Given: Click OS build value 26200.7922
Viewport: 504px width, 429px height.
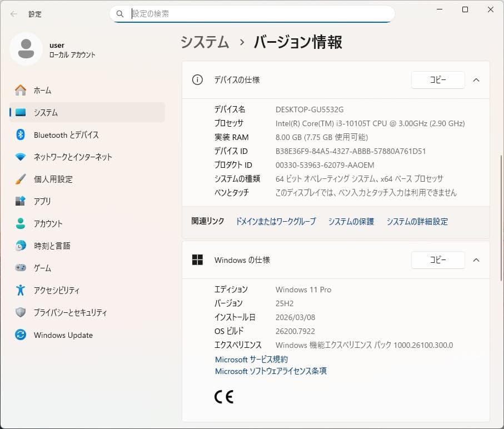Looking at the screenshot, I should [x=295, y=331].
